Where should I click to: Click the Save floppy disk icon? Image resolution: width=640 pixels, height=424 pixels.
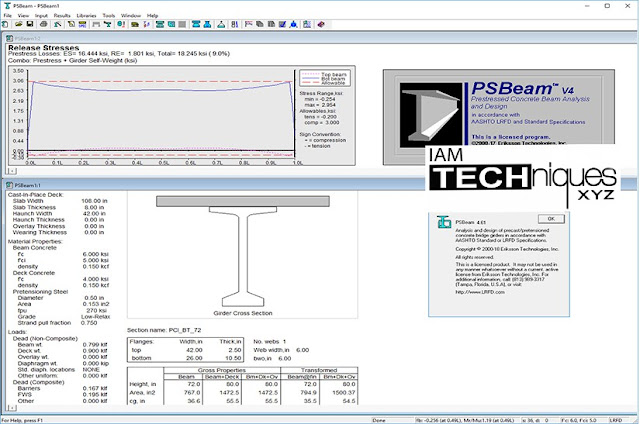coord(30,24)
